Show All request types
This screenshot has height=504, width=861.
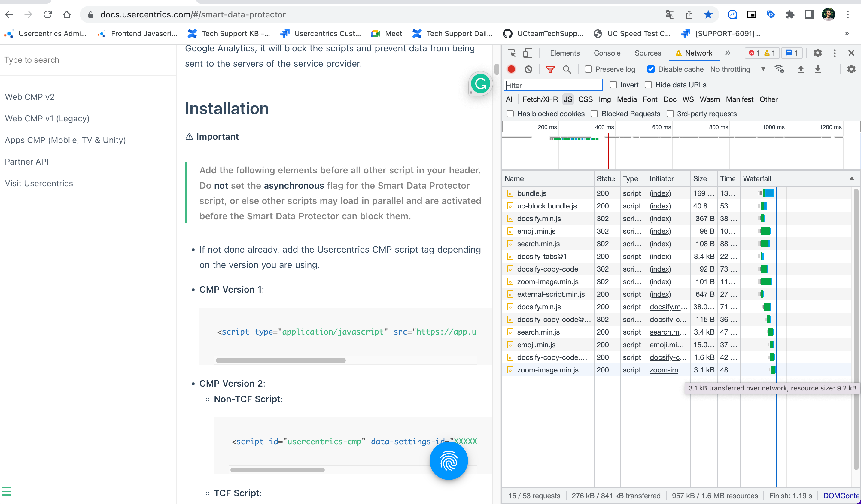[510, 99]
